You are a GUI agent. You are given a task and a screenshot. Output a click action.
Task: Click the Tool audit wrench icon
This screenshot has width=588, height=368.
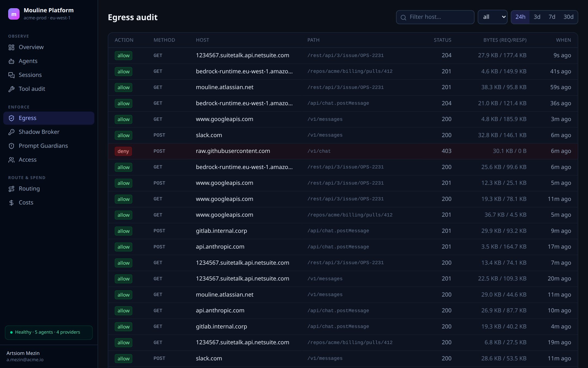point(11,89)
